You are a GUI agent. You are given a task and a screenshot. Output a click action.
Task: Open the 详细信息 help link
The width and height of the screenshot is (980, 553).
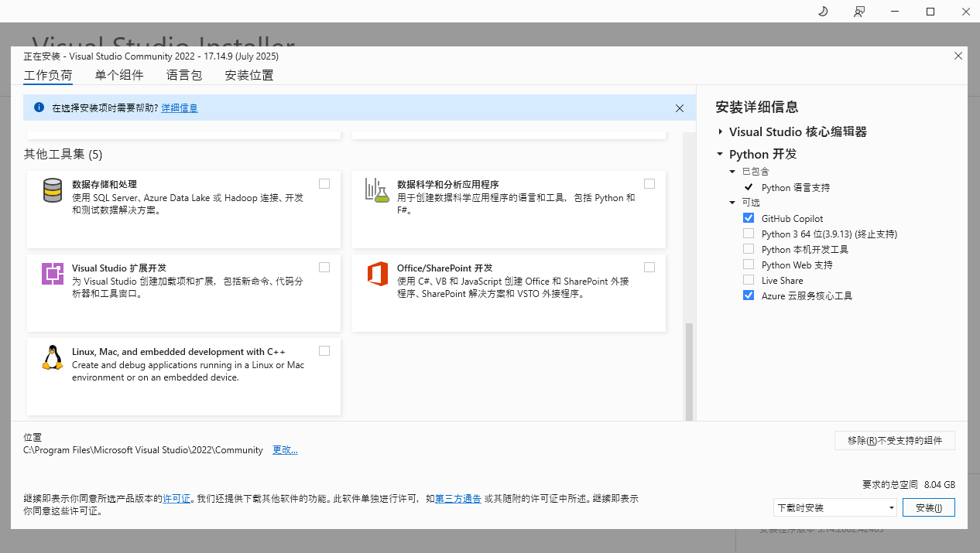[180, 108]
